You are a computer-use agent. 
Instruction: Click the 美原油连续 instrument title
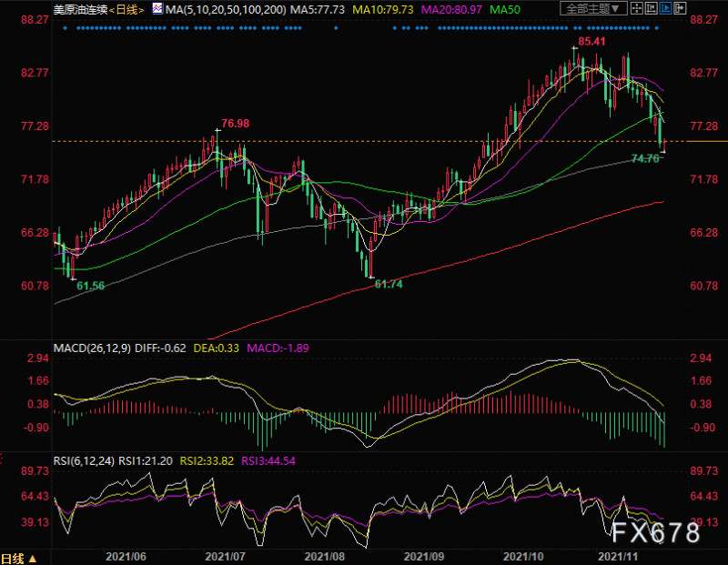point(80,9)
